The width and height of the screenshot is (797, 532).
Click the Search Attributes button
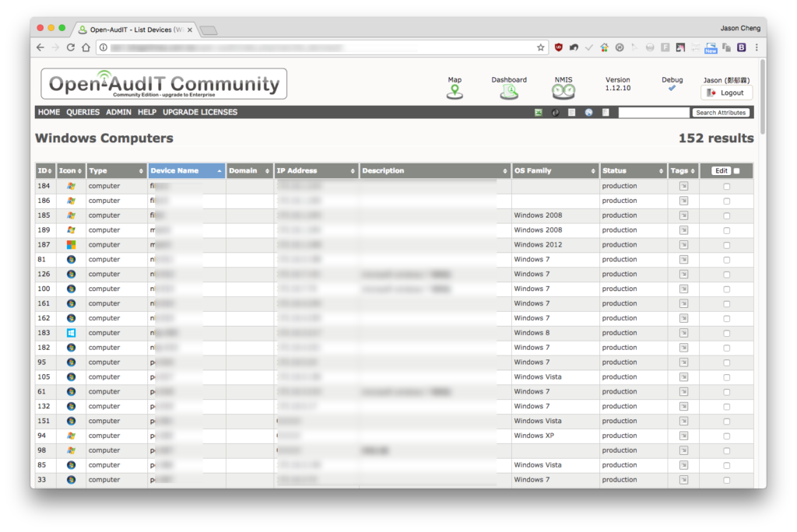pyautogui.click(x=721, y=113)
